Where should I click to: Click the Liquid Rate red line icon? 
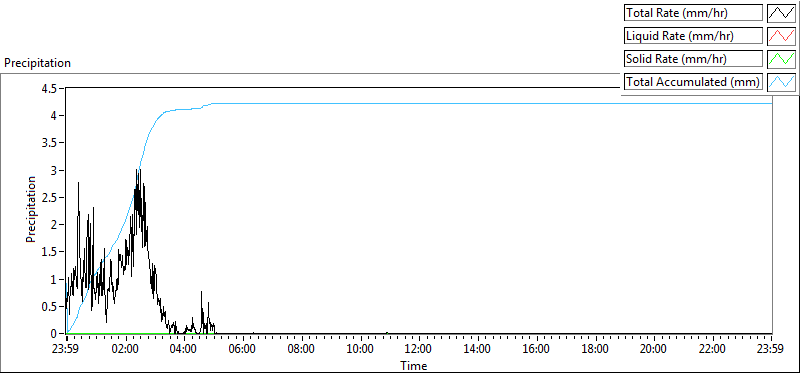(x=781, y=36)
